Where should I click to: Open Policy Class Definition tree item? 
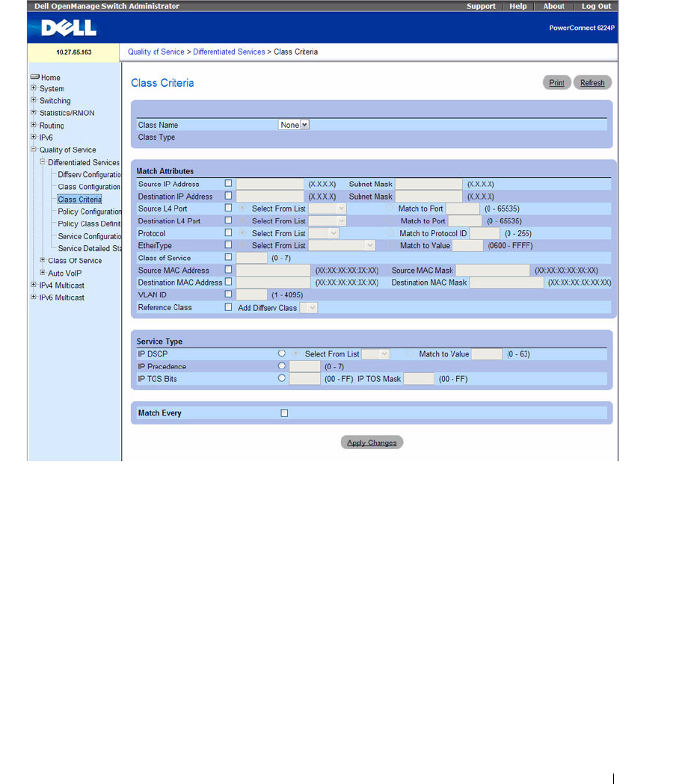point(90,223)
